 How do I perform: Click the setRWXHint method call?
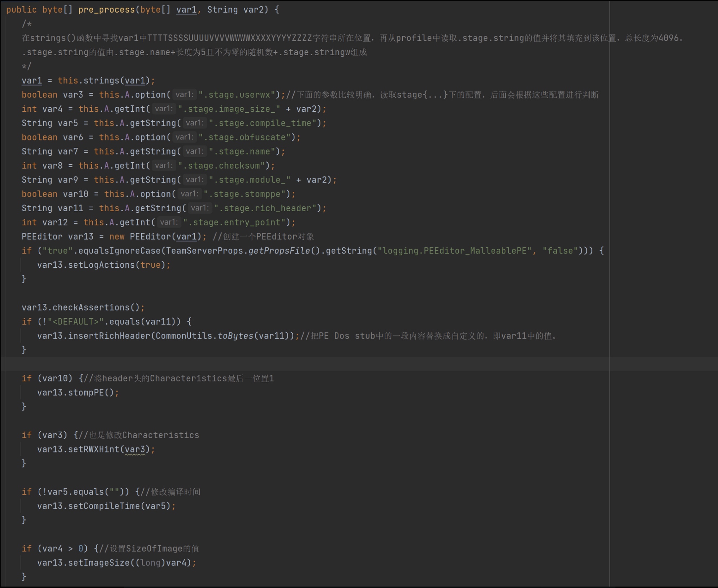point(94,449)
